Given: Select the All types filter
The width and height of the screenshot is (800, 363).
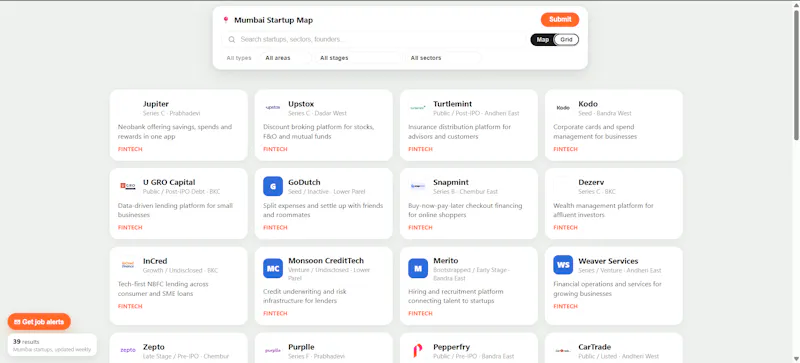Looking at the screenshot, I should pos(239,58).
